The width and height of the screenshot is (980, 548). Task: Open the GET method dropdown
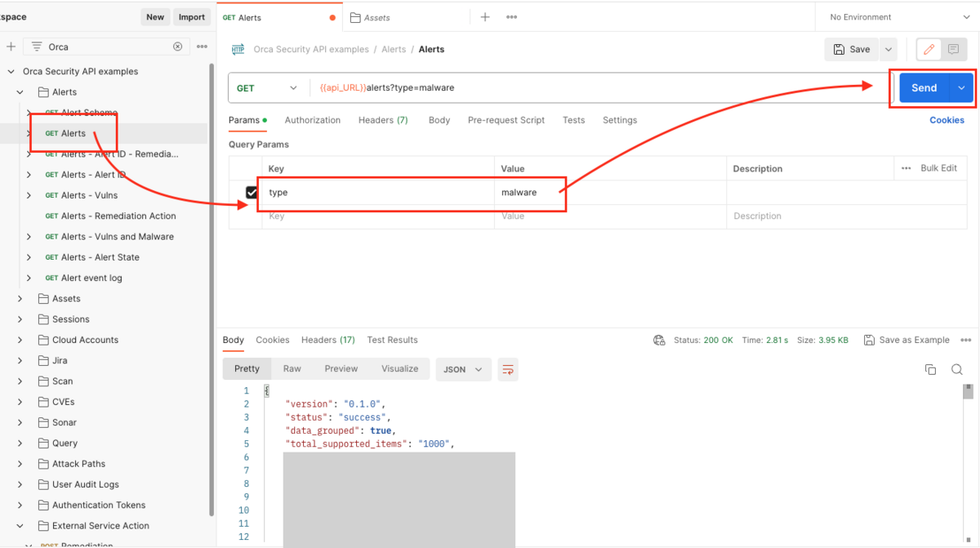[268, 88]
